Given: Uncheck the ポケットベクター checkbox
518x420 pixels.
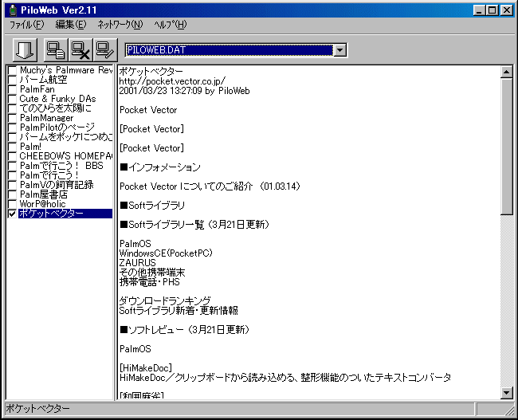Looking at the screenshot, I should tap(12, 214).
